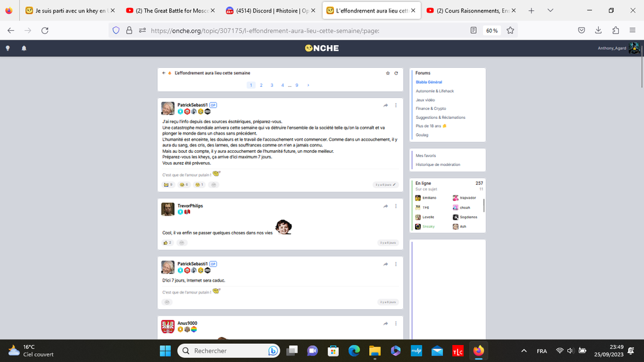The width and height of the screenshot is (644, 362).
Task: Favorite the topic with the star icon
Action: pos(388,73)
